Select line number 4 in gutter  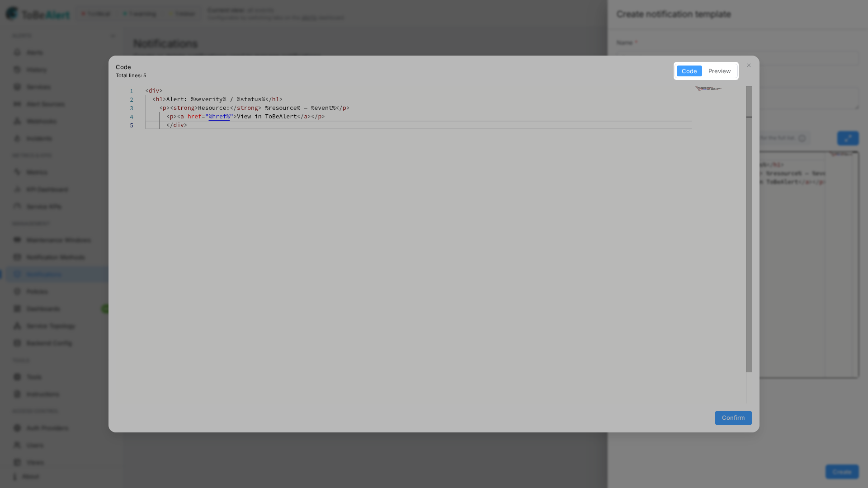tap(132, 117)
